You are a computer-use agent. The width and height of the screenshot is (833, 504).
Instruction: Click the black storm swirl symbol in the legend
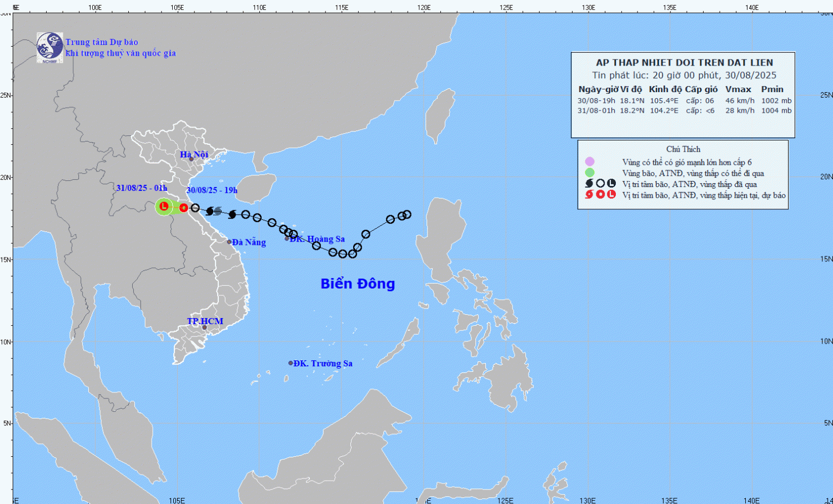click(x=589, y=183)
